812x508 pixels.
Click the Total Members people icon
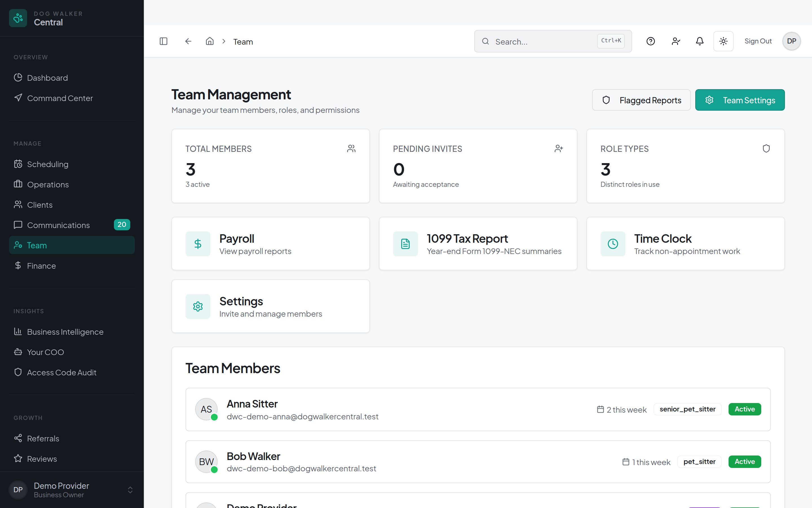[351, 148]
